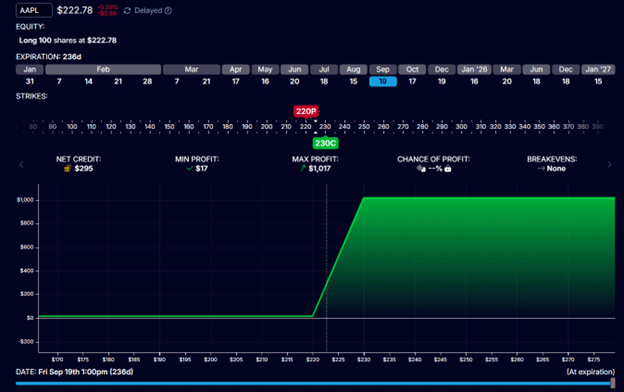Click the refresh icon beside Delayed
Screen dimensions: 624x392
point(127,11)
